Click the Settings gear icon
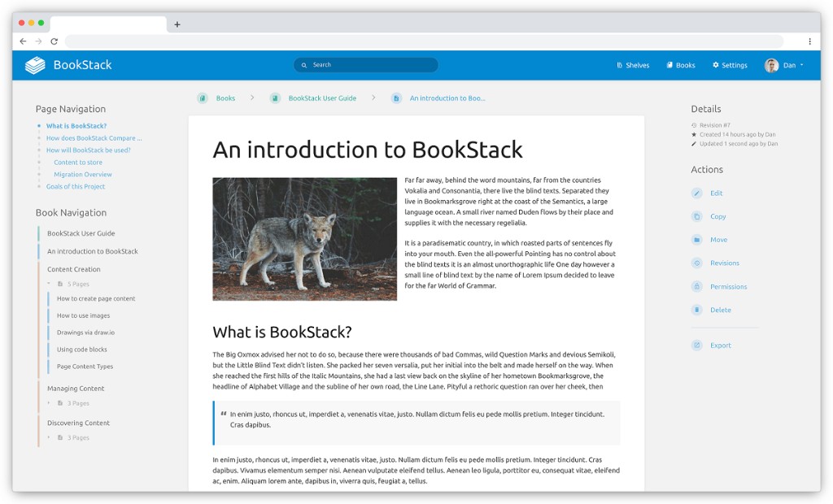The width and height of the screenshot is (833, 504). 716,65
